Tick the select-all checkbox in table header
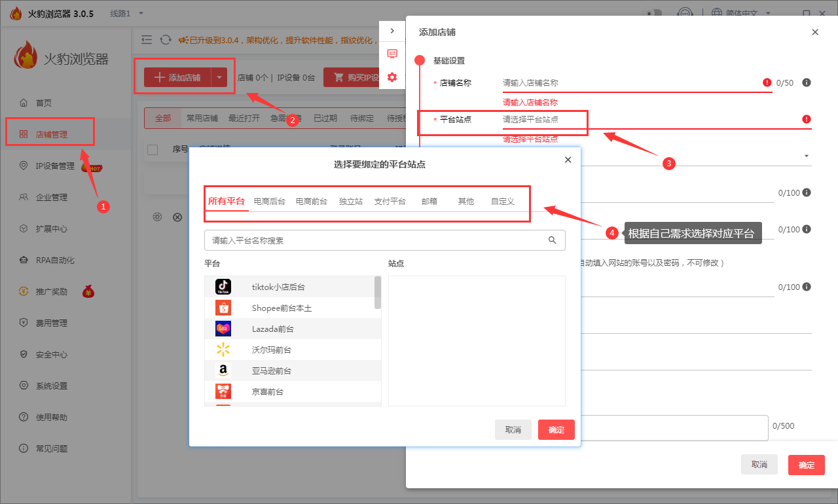The image size is (838, 504). click(153, 150)
